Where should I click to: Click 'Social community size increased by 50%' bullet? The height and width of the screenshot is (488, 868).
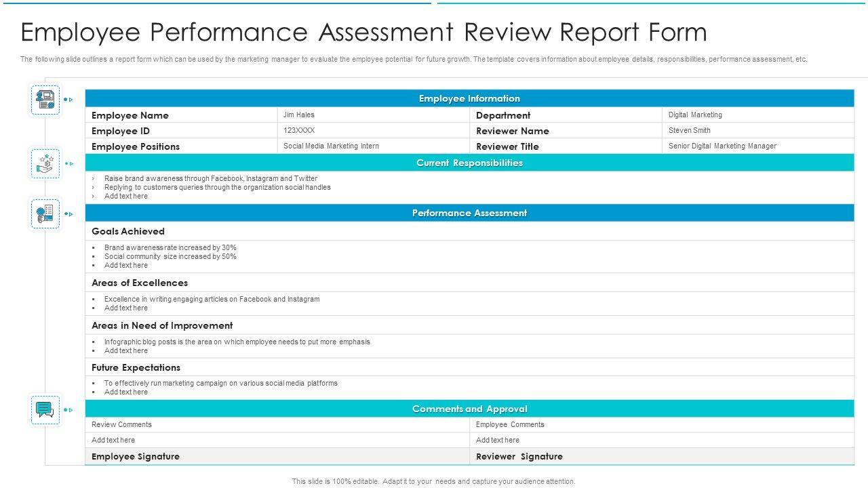click(170, 256)
